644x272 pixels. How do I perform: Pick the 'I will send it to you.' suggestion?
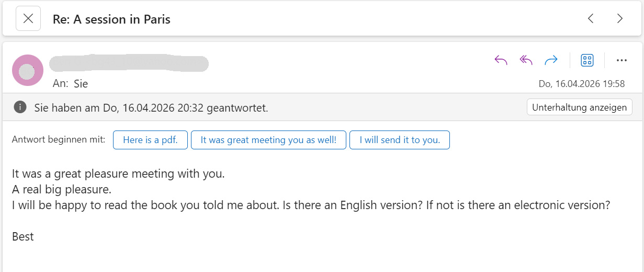click(400, 140)
